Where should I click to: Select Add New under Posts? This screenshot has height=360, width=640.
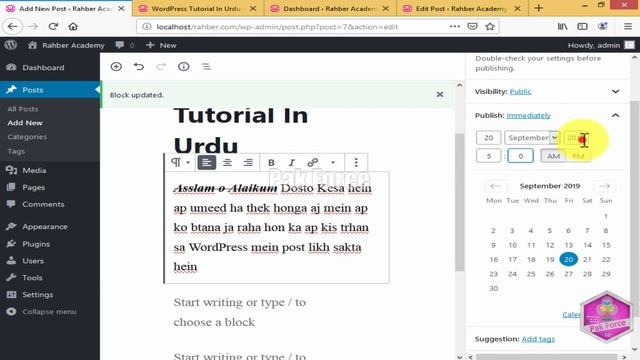click(x=25, y=123)
